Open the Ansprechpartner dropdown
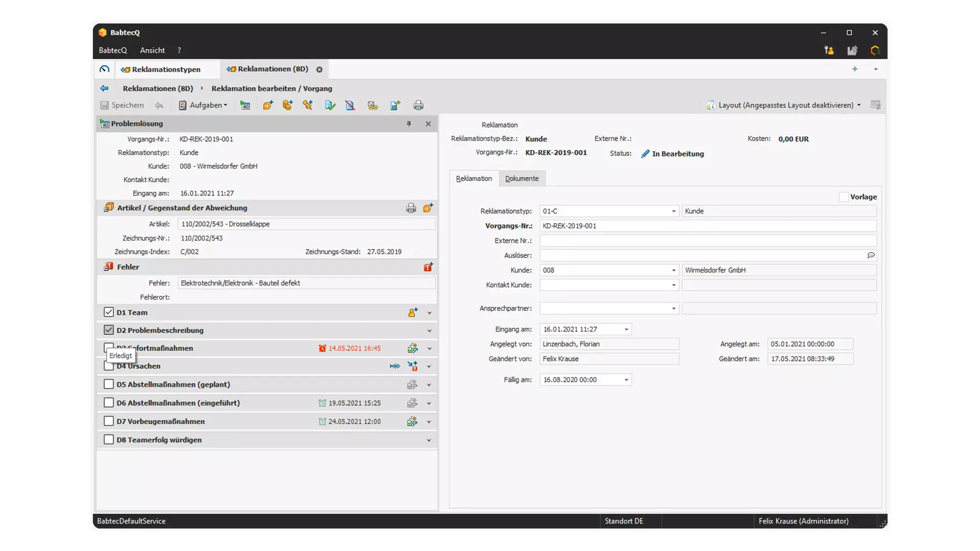The width and height of the screenshot is (980, 551). tap(674, 309)
